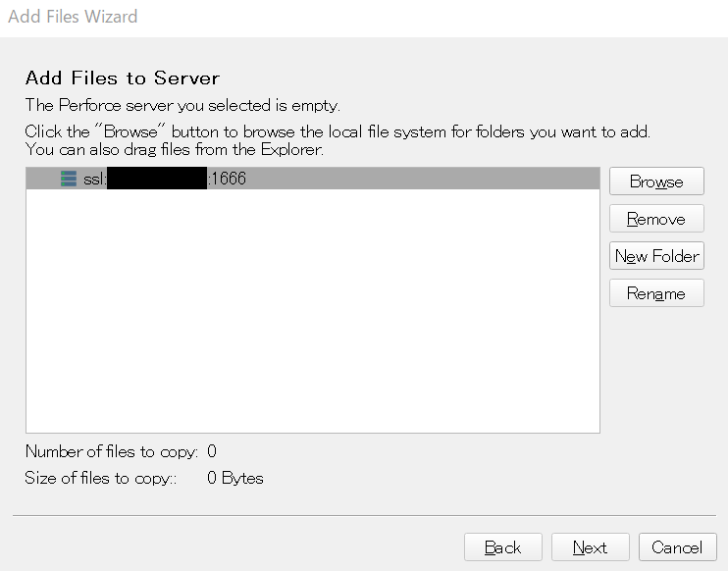Click the Browse button
The width and height of the screenshot is (728, 571).
click(656, 182)
